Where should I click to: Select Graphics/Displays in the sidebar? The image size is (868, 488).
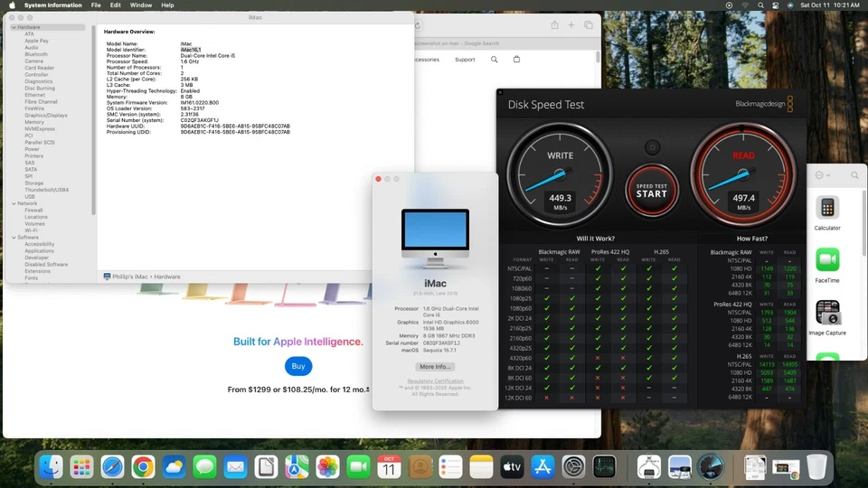click(x=46, y=115)
